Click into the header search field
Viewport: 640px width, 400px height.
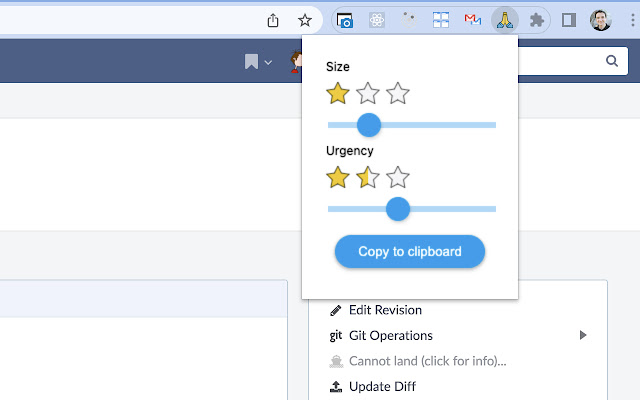(x=573, y=61)
